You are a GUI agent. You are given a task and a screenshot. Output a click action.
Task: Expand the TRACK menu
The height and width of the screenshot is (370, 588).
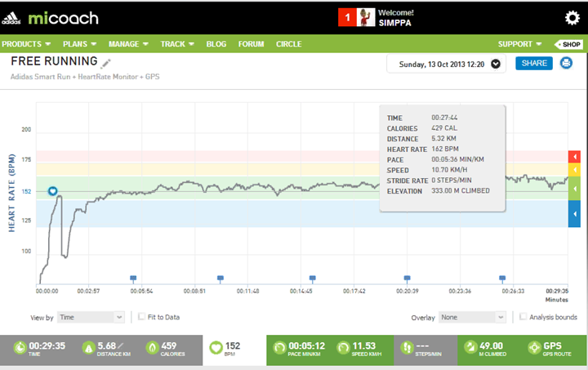177,44
